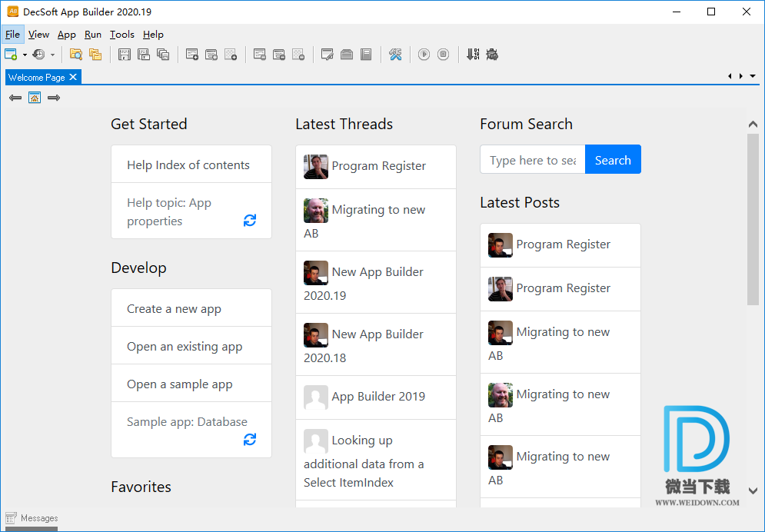
Task: Go forward with the right arrow icon
Action: pos(54,98)
